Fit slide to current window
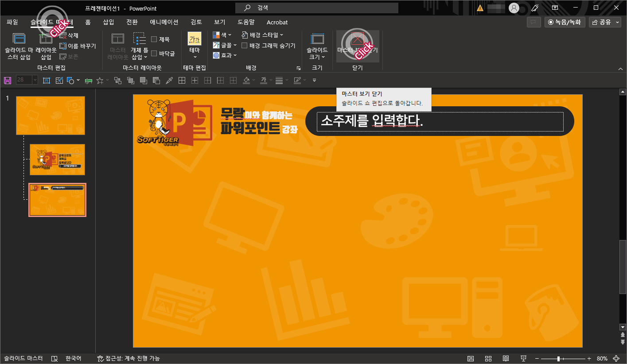Screen dimensions: 627x364 pos(616,358)
